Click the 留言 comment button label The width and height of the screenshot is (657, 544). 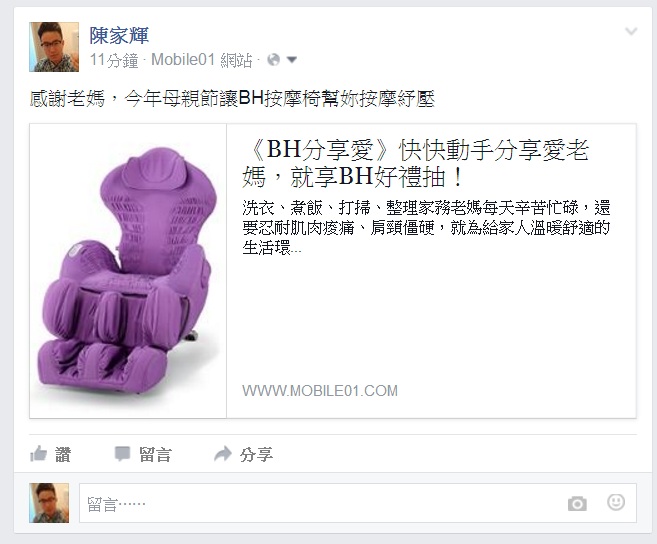coord(155,455)
